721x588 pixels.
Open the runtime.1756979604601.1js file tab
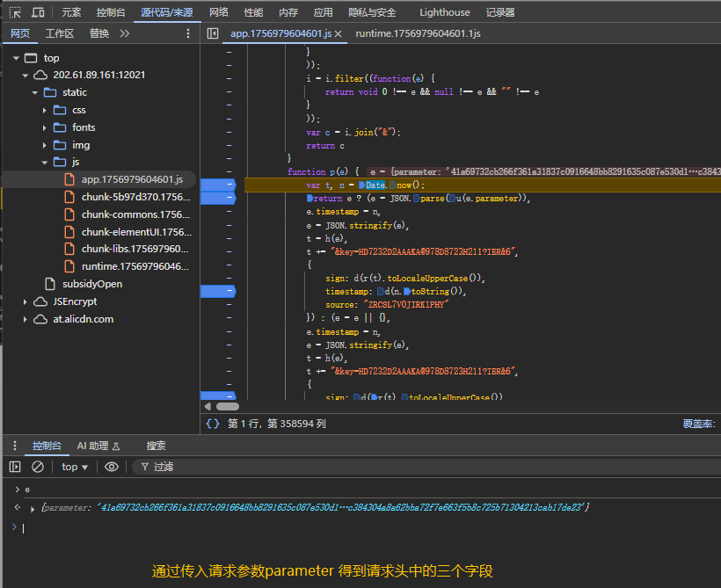coord(418,33)
